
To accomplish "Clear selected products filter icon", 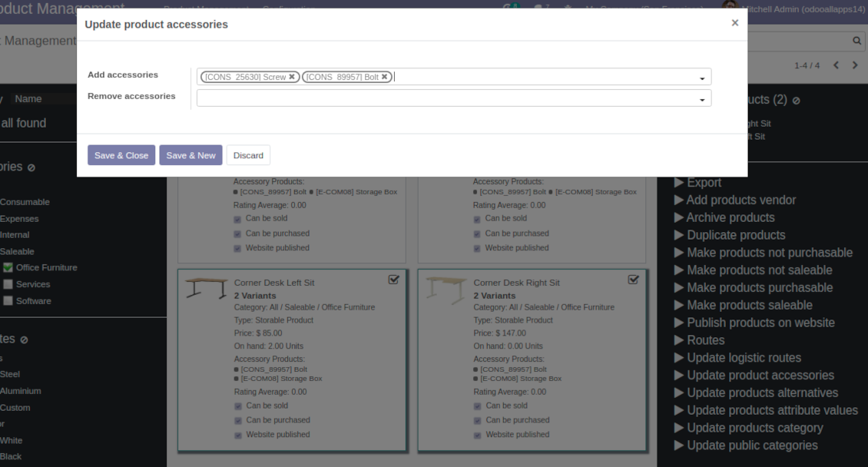I will [796, 101].
